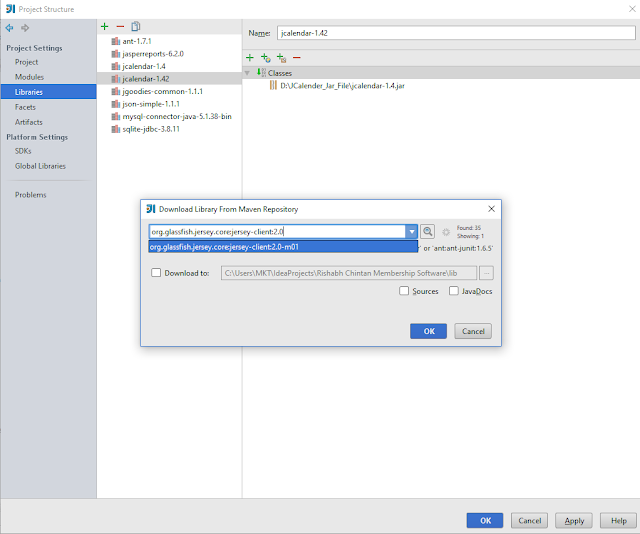This screenshot has width=640, height=534.
Task: Select the jasperreports-6.2.0 library
Action: point(169,54)
